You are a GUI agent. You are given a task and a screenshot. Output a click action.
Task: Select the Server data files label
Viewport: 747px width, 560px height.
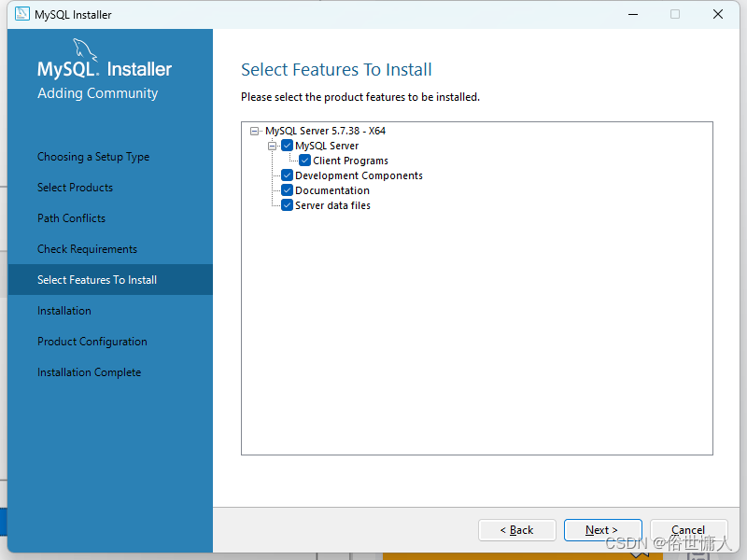point(332,205)
